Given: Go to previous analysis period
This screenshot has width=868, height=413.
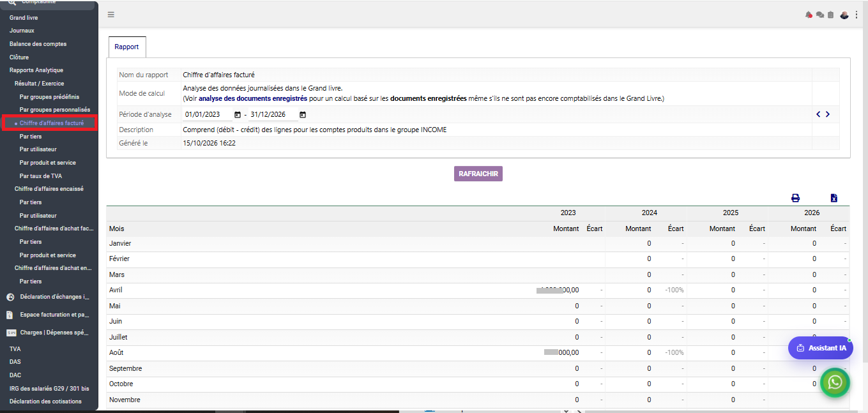Looking at the screenshot, I should point(818,114).
